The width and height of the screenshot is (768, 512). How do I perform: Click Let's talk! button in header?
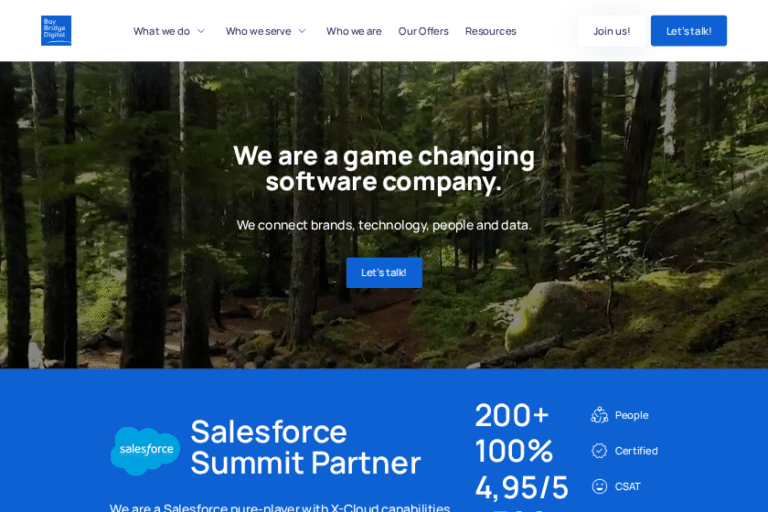pos(689,31)
